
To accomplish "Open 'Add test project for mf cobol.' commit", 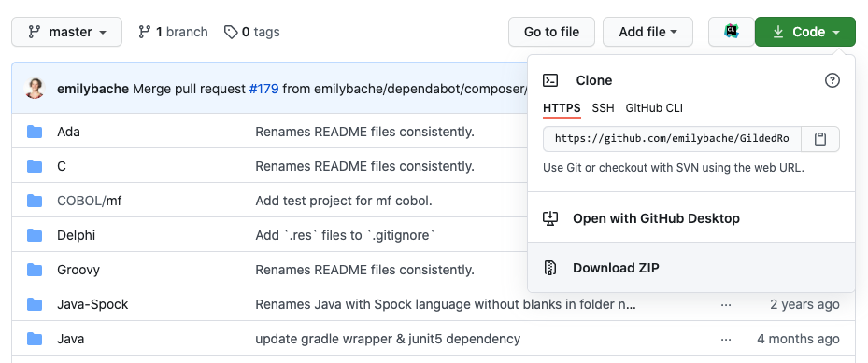I will [x=344, y=202].
